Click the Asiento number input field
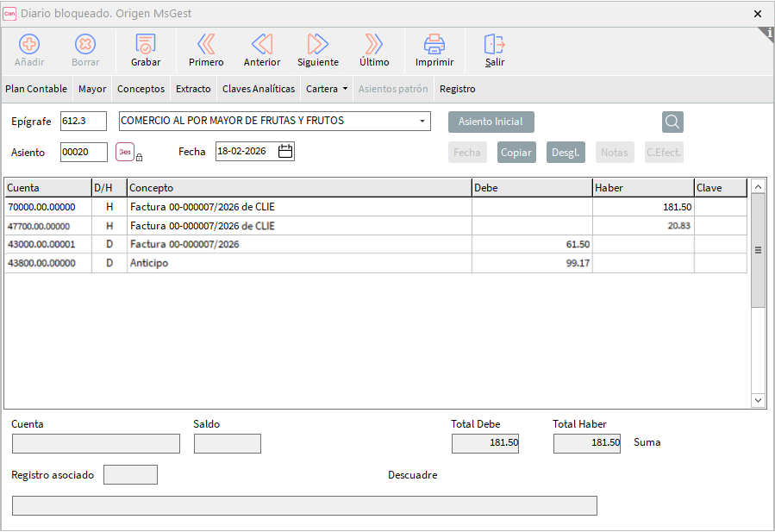775x532 pixels. (84, 152)
